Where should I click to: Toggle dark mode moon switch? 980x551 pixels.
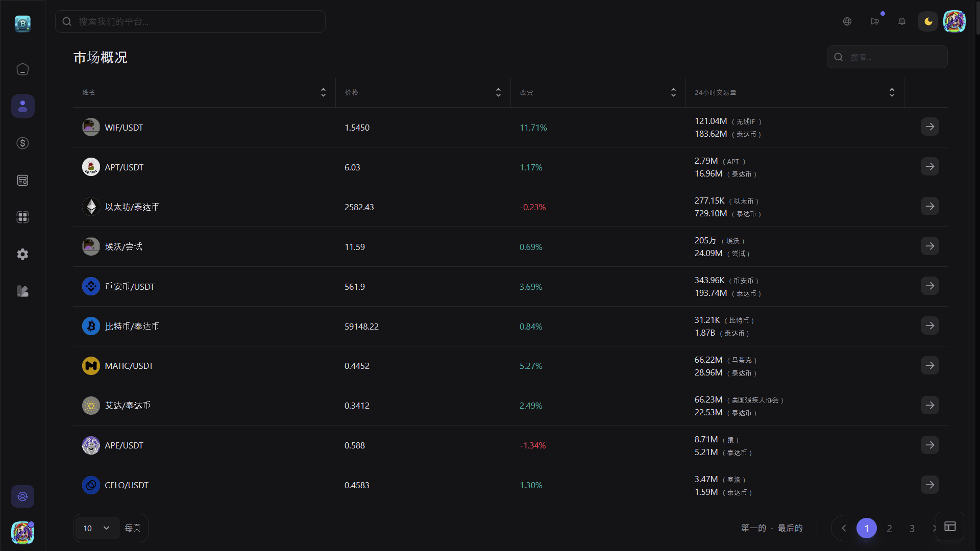pos(928,21)
